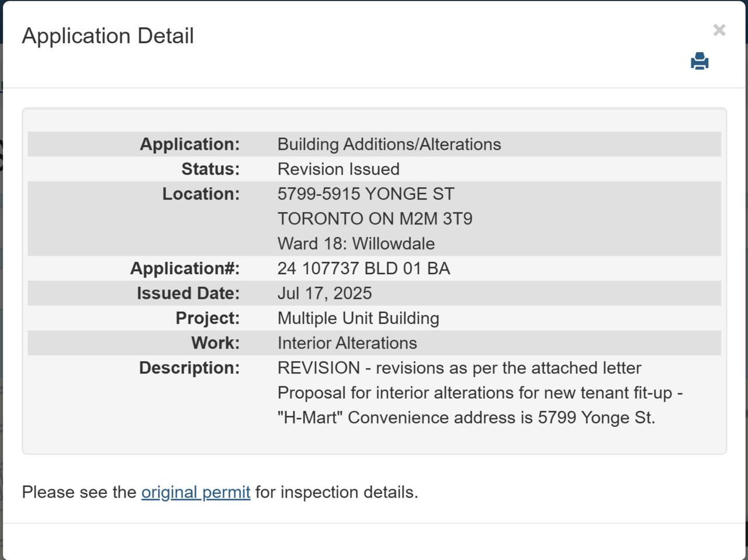Screen dimensions: 748x560
Task: Click the Ward 18: Willowdale text
Action: point(356,244)
